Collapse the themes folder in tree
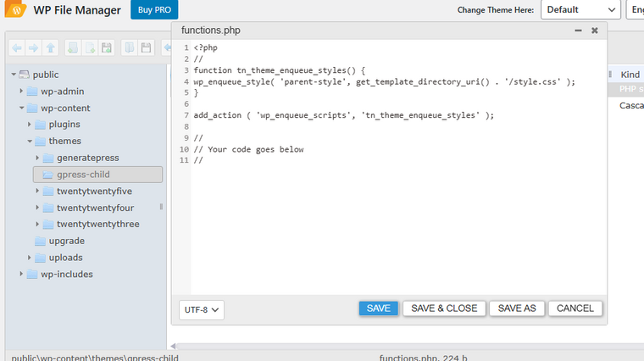Image resolution: width=644 pixels, height=361 pixels. [x=30, y=142]
